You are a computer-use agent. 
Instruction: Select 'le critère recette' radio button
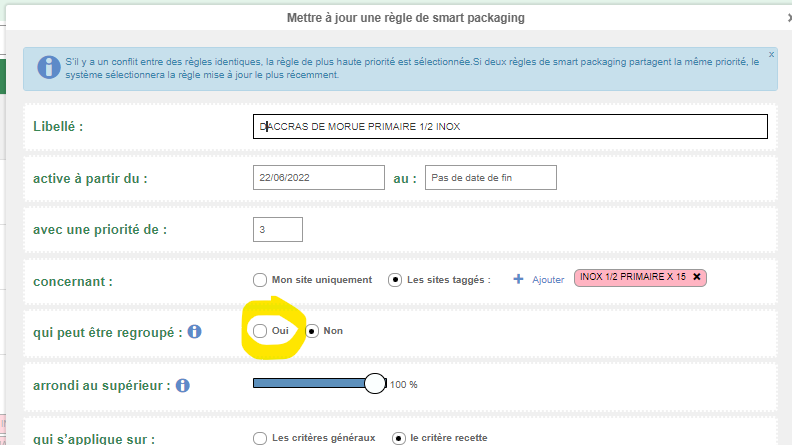399,438
